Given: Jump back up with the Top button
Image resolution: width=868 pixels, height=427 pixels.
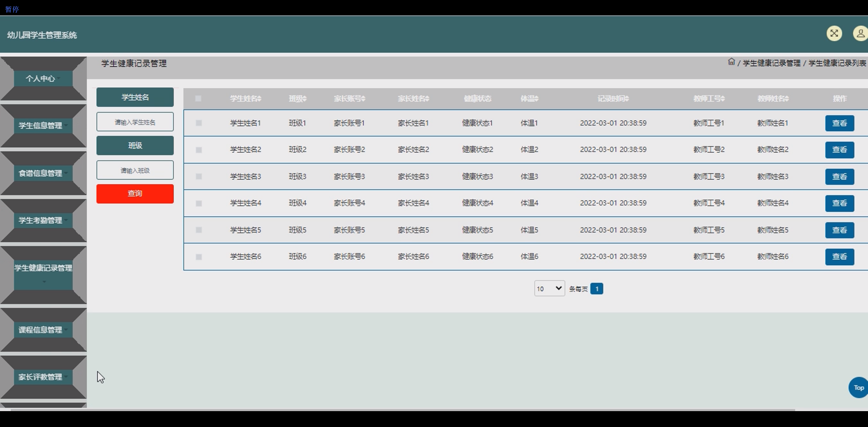Looking at the screenshot, I should (x=858, y=388).
